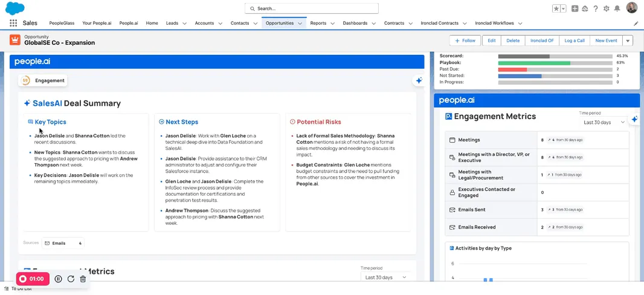This screenshot has height=295, width=644.
Task: Click the Log a Call button
Action: [575, 41]
